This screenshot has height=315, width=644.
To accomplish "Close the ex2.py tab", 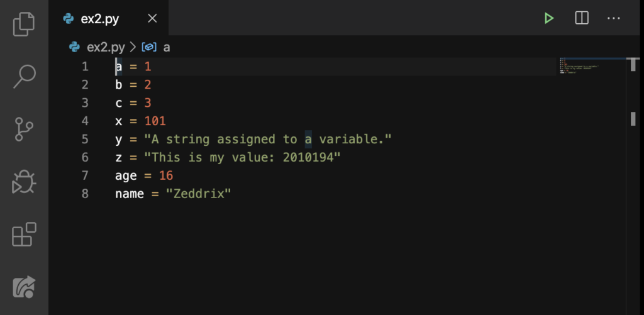I will (152, 18).
